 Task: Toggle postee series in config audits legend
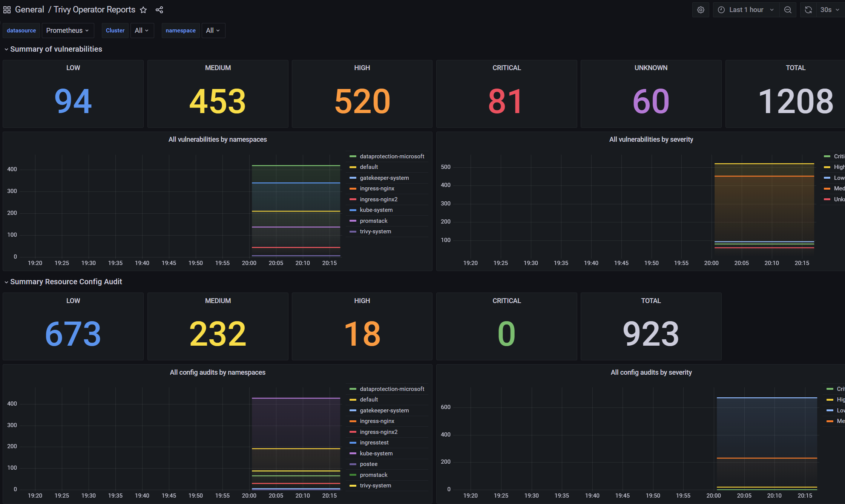click(x=368, y=464)
